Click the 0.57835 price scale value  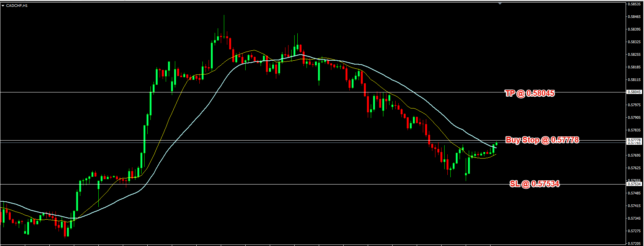(x=635, y=130)
